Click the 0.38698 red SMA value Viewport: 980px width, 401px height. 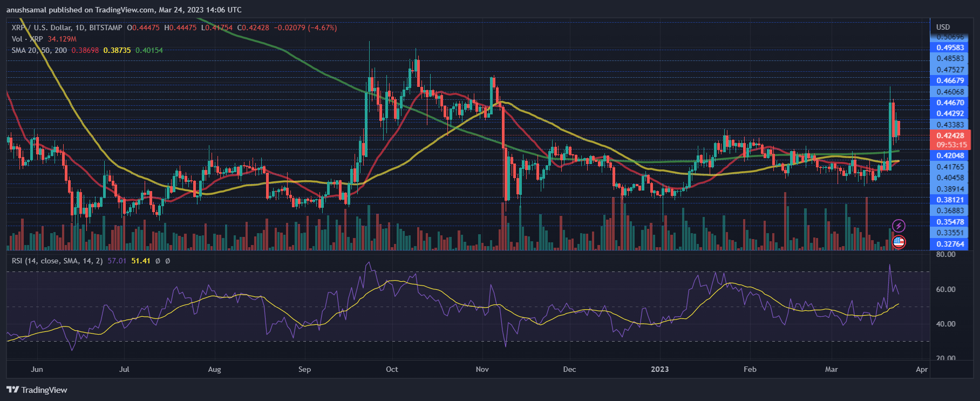(85, 50)
